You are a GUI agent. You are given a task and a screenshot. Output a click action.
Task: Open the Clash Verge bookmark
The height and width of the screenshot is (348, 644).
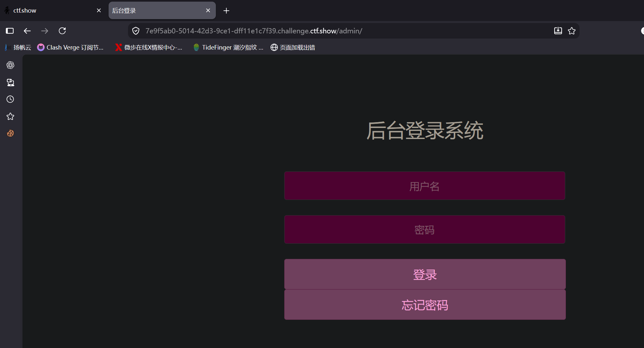click(70, 48)
